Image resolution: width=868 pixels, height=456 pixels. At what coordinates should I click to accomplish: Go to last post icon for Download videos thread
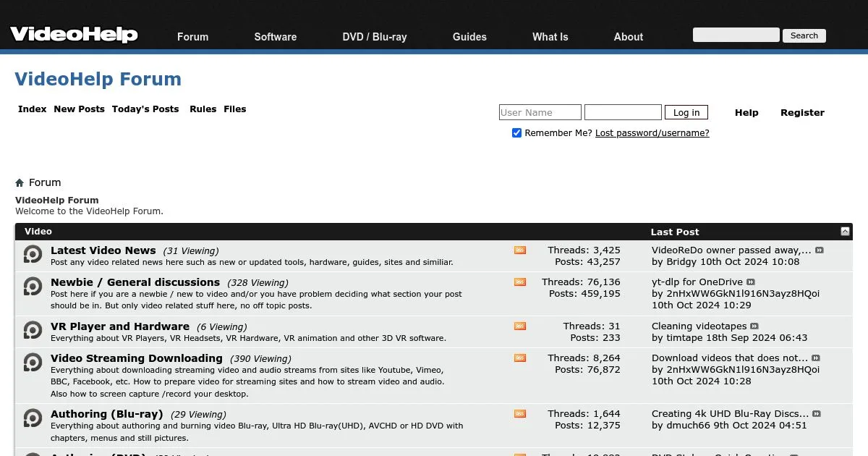pos(816,358)
